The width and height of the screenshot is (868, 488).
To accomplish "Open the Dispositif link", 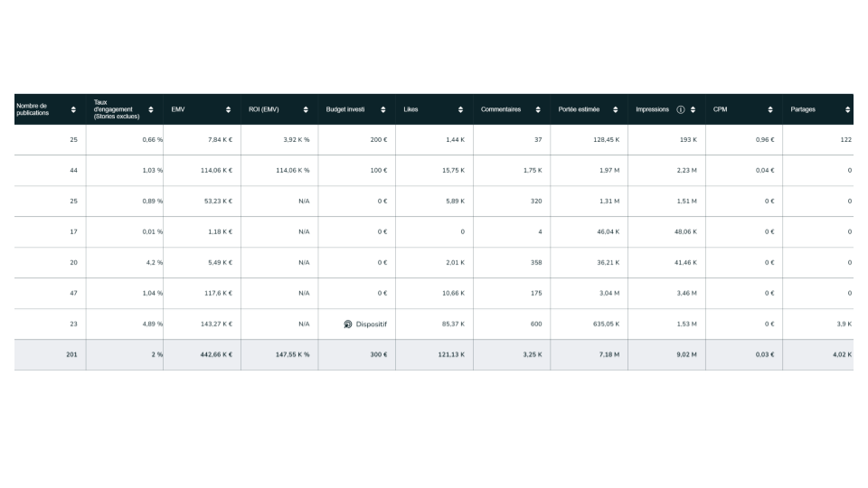I will tap(372, 324).
